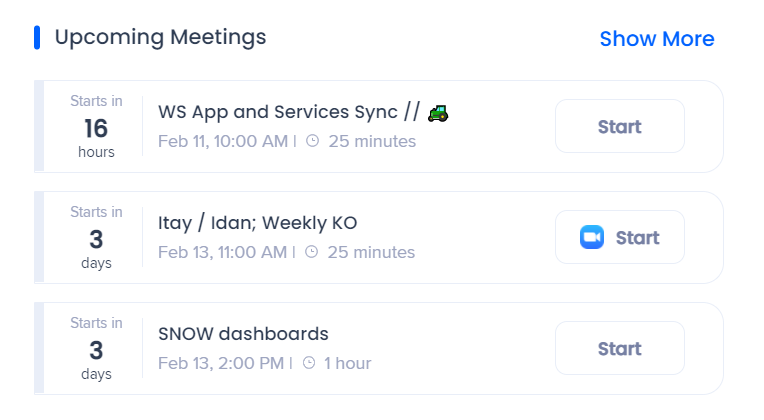The image size is (764, 420).
Task: Click the Feb 13, 11:00 AM date text
Action: coord(222,253)
